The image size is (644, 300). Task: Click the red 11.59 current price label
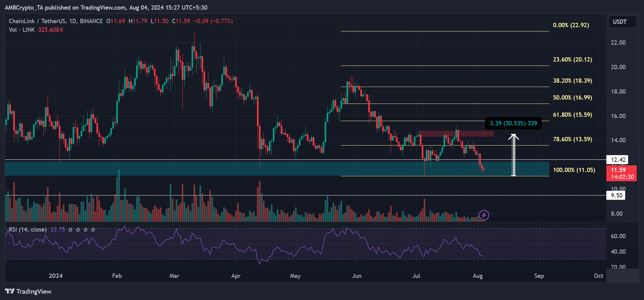click(x=621, y=173)
